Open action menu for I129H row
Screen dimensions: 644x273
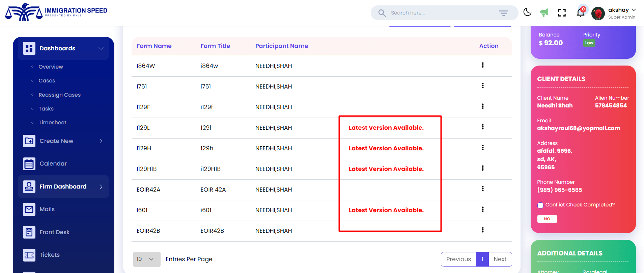[483, 147]
